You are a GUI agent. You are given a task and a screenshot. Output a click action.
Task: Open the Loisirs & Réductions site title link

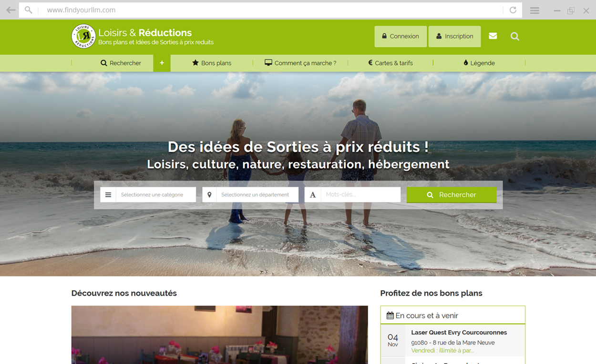click(145, 33)
